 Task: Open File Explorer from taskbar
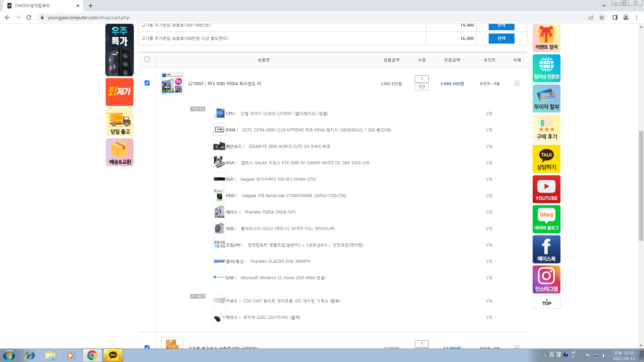pos(51,355)
